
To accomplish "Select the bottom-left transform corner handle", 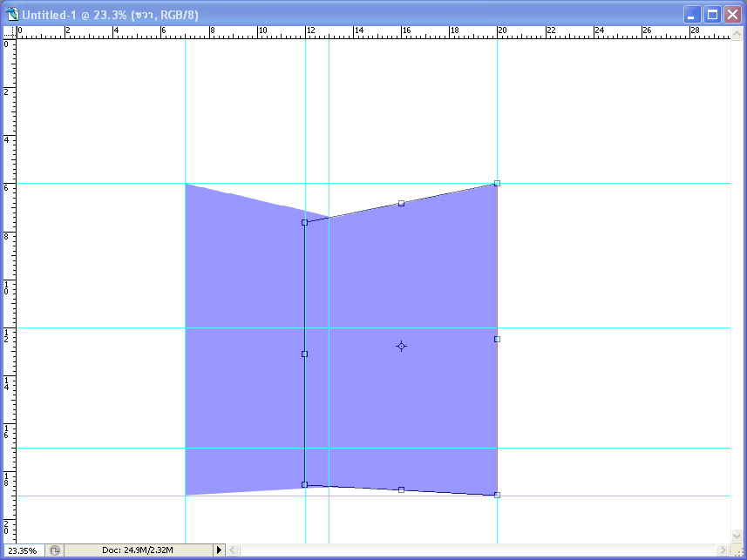I will (304, 485).
